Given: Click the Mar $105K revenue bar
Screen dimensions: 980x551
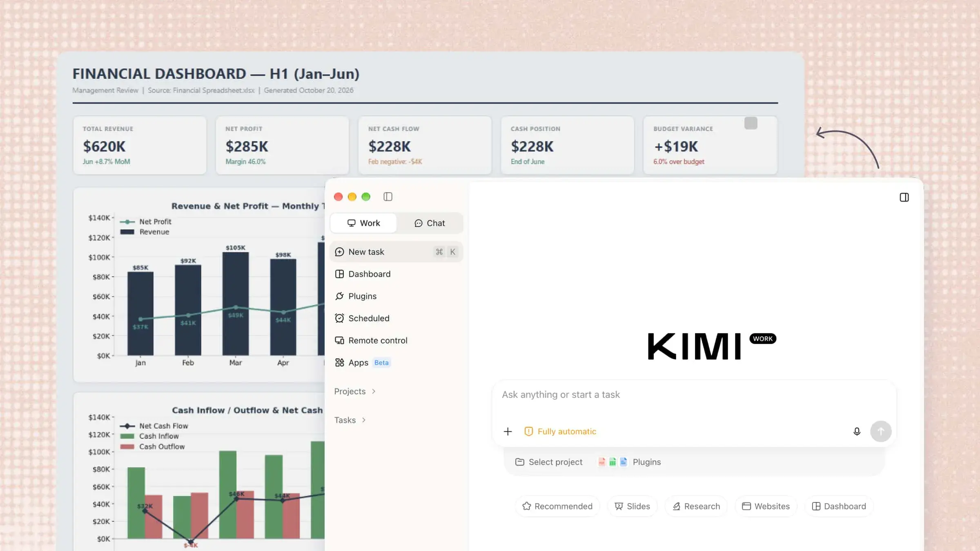Looking at the screenshot, I should coord(236,303).
